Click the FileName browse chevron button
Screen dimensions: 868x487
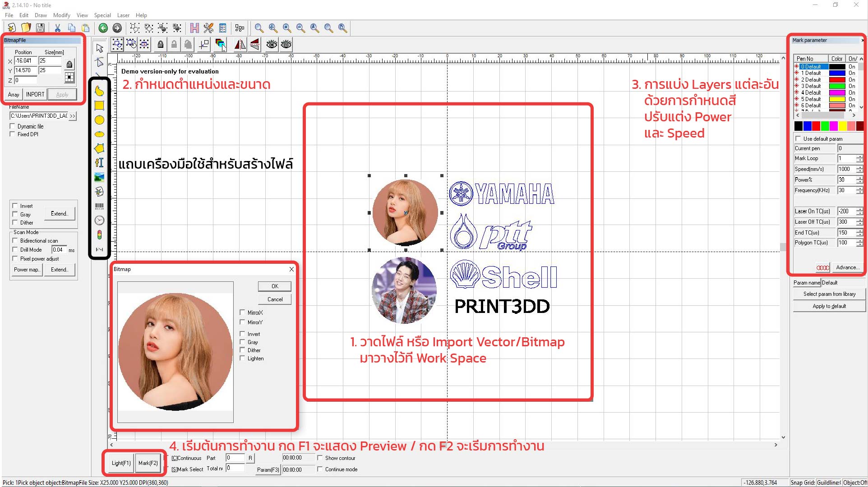click(73, 116)
